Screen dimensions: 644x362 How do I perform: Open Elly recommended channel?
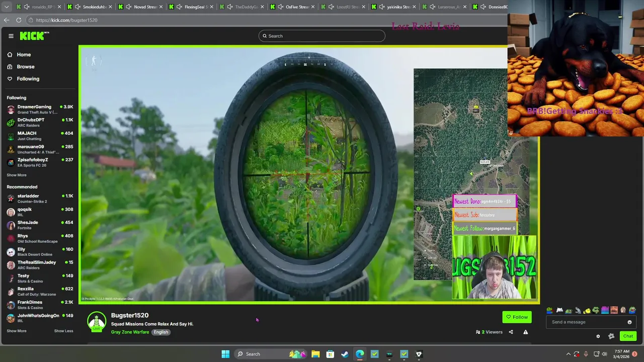[40, 251]
